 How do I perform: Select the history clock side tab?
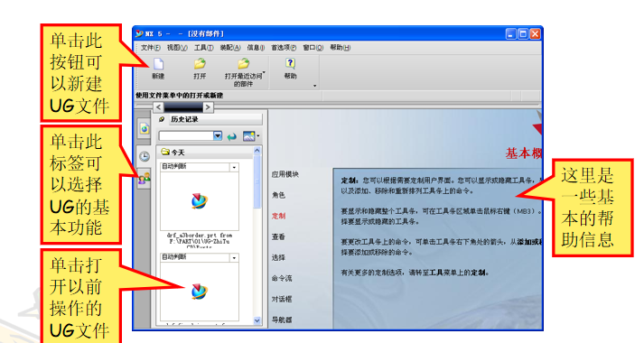pyautogui.click(x=145, y=156)
